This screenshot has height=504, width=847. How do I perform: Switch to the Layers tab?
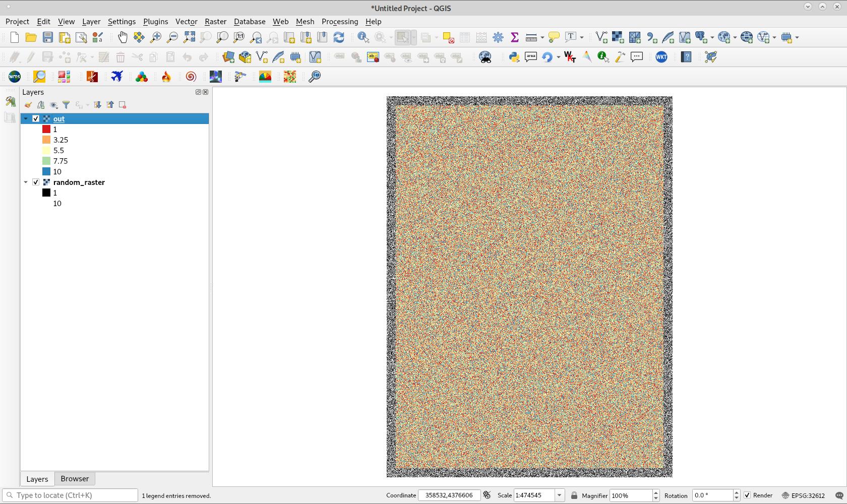37,479
